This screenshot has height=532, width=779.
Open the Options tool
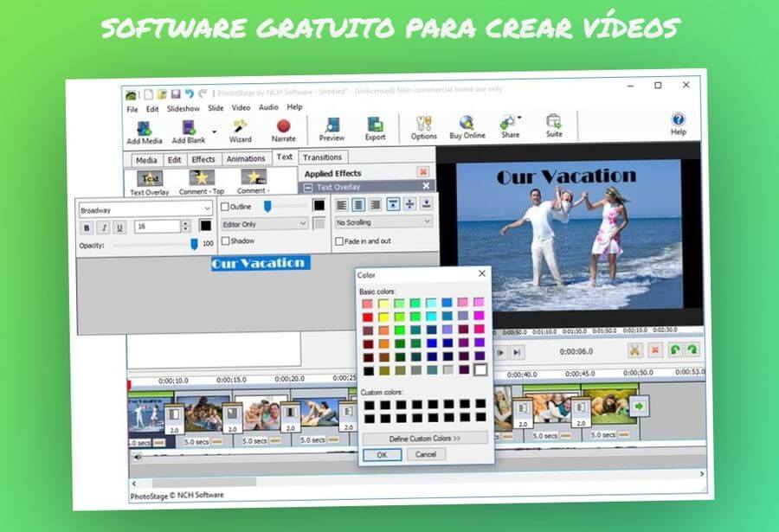[424, 128]
